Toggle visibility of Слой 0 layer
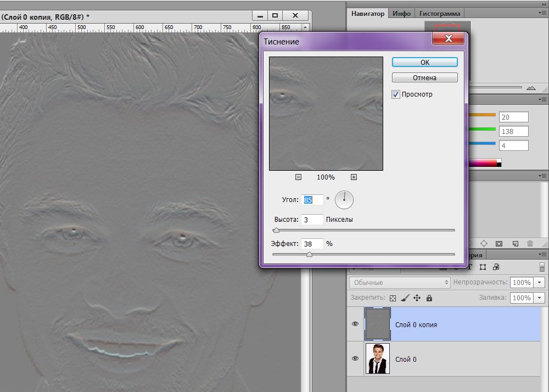This screenshot has height=392, width=549. [355, 359]
